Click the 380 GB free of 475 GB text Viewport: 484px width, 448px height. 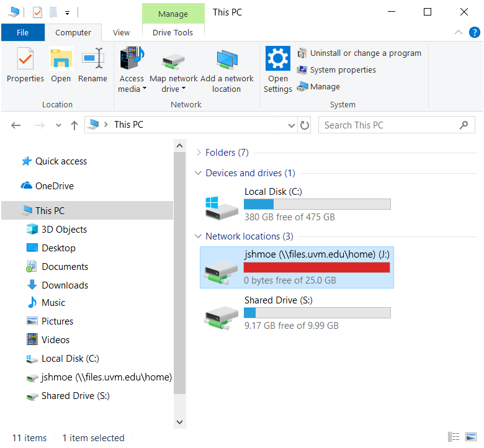[x=290, y=217]
